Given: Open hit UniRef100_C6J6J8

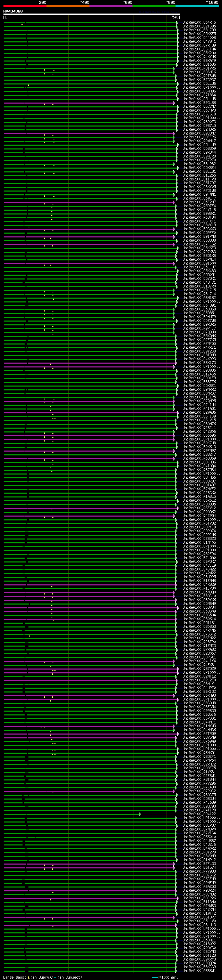Looking at the screenshot, I should (199, 114).
